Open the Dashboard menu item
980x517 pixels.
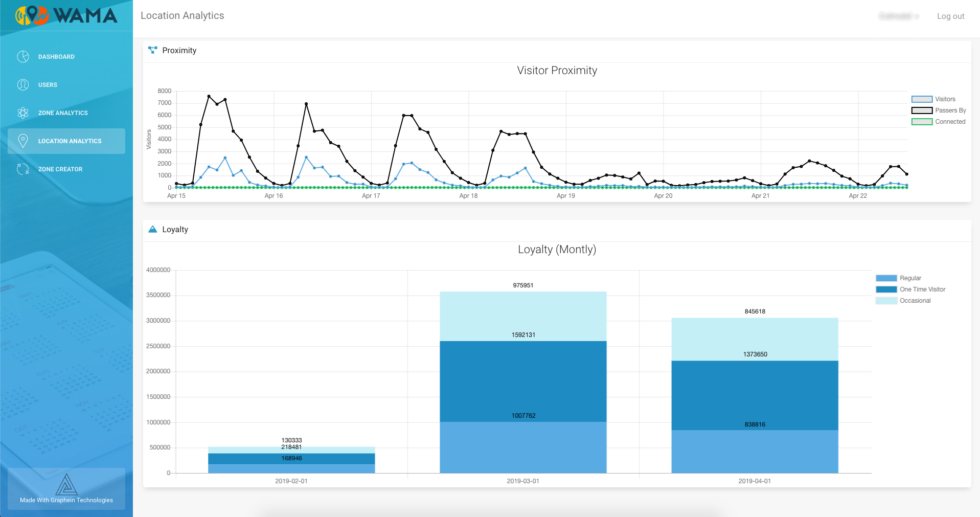66,57
